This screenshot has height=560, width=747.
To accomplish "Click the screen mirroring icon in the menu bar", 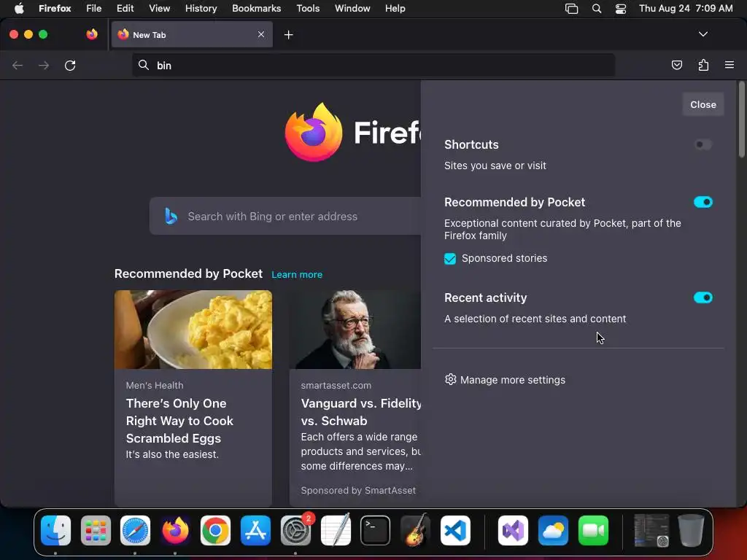I will tap(571, 8).
